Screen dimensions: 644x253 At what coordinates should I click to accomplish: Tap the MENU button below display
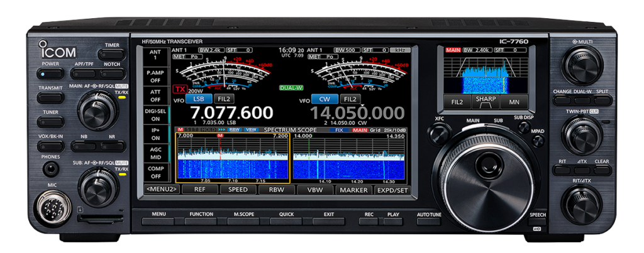[x=158, y=222]
